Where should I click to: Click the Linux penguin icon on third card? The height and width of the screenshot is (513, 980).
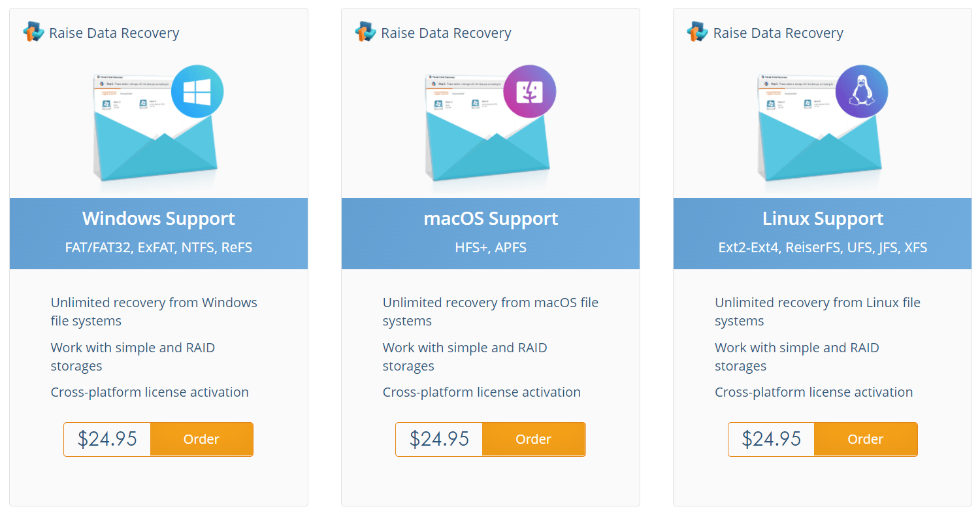click(x=862, y=91)
